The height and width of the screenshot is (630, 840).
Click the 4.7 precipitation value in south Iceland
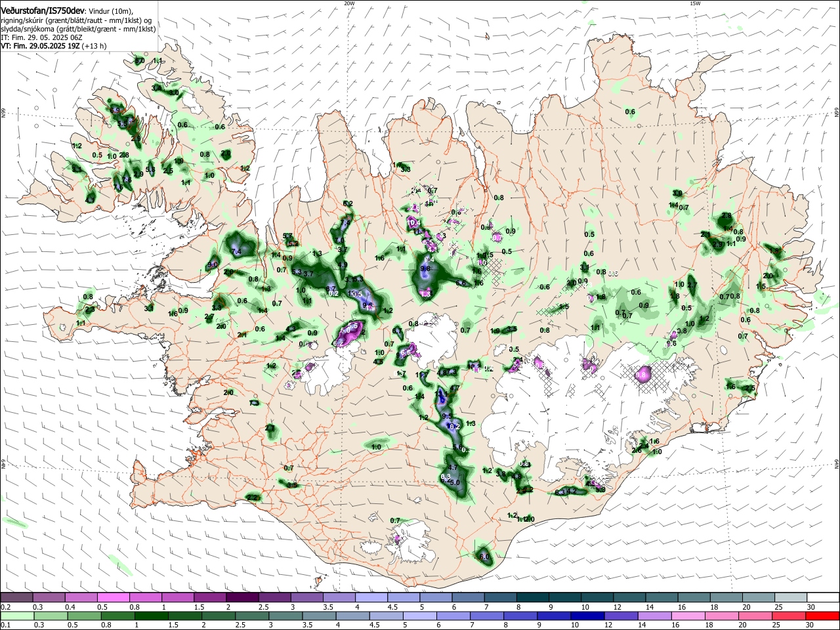tap(452, 467)
